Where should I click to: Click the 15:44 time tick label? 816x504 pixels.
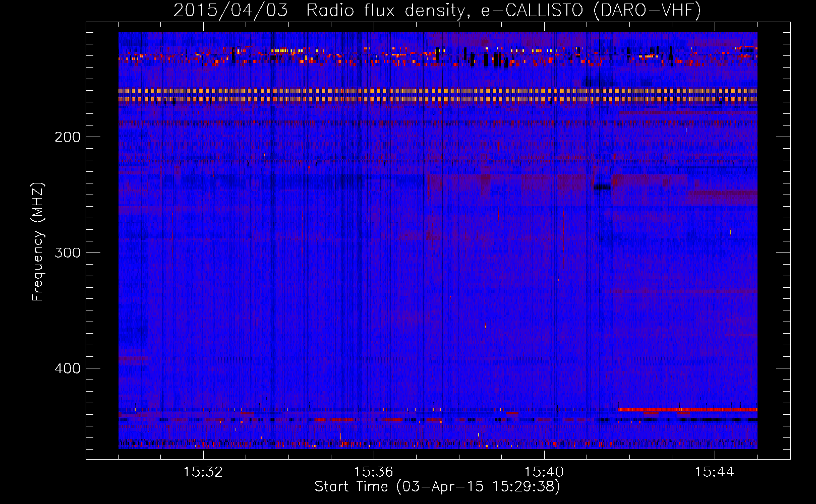pos(714,472)
